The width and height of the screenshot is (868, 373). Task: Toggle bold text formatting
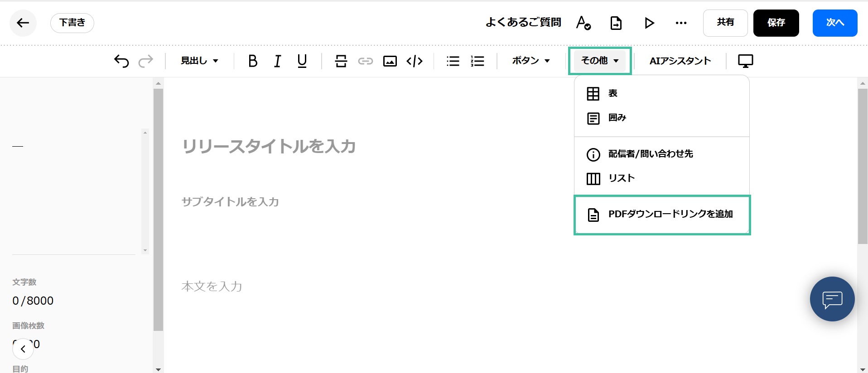[x=253, y=61]
